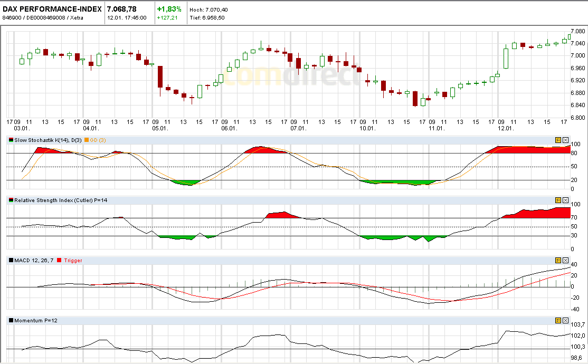Remove the Momentum indicator via X icon
Viewport: 588px width, 364px height.
click(564, 319)
